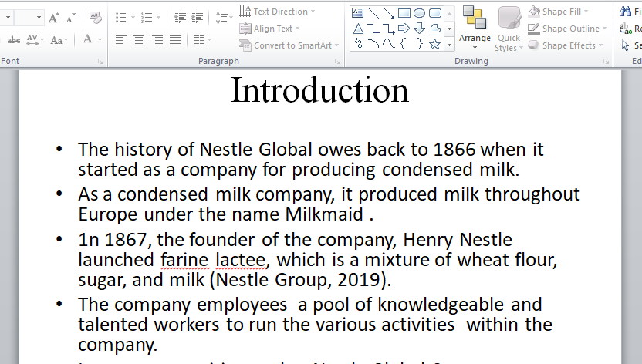642x364 pixels.
Task: Open Drawing dialog launcher
Action: [606, 62]
